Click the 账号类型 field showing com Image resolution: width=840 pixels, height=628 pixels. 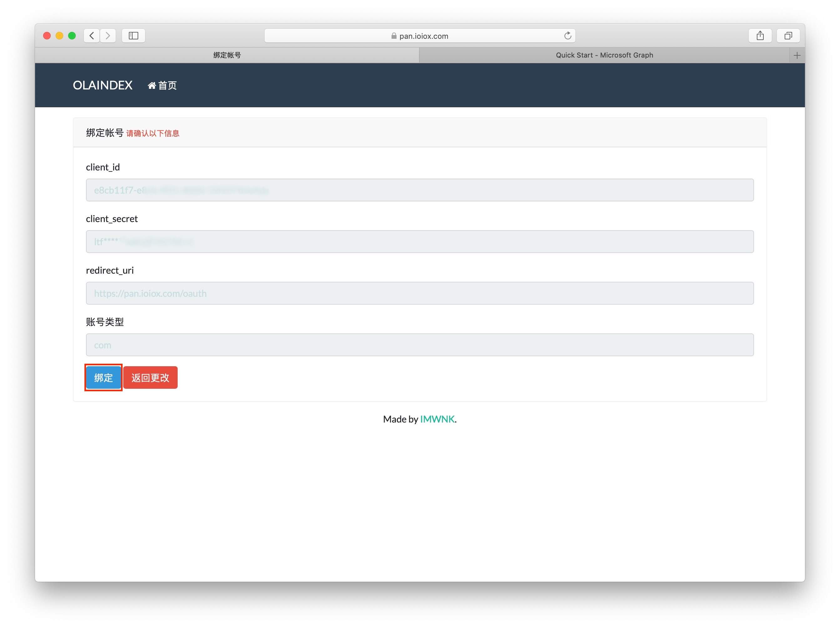click(x=420, y=345)
